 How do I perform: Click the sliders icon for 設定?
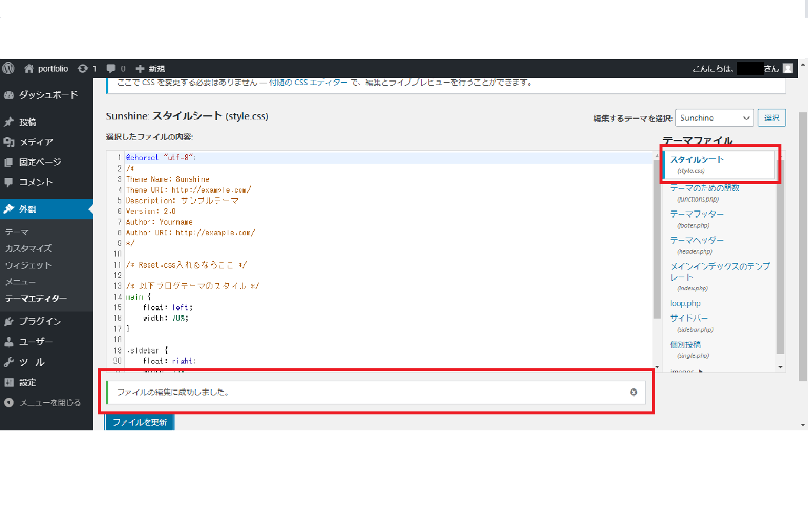pyautogui.click(x=9, y=382)
